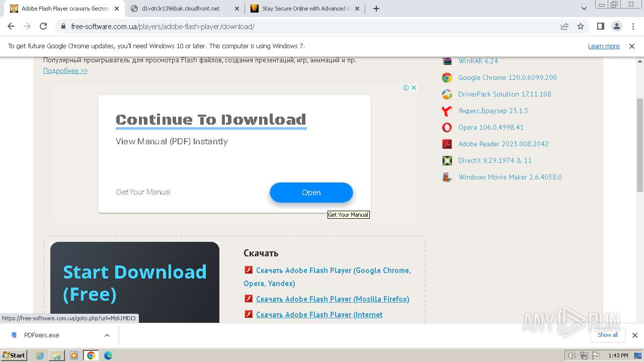Open Windows Media Player taskbar icon

(74, 355)
